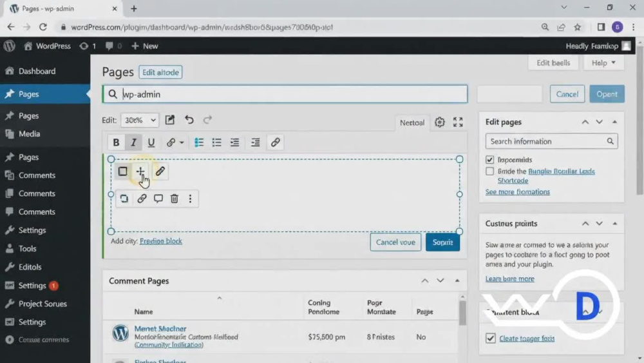Open the Fredion block link

160,241
